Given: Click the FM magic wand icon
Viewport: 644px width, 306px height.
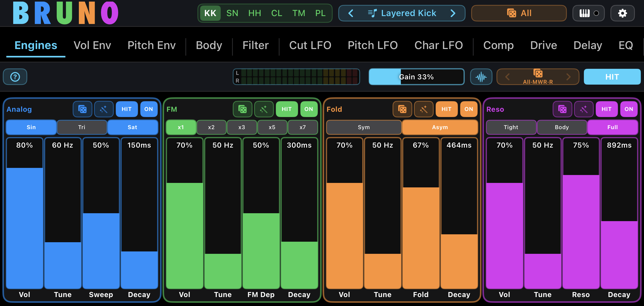Looking at the screenshot, I should (x=264, y=109).
